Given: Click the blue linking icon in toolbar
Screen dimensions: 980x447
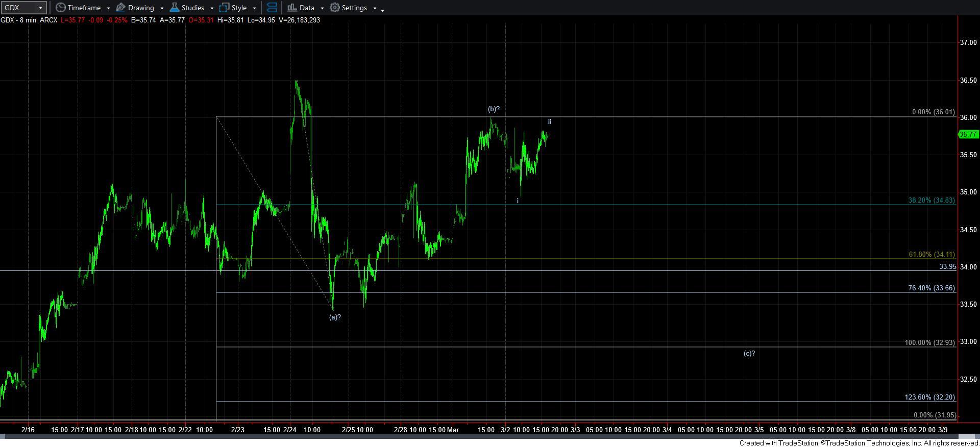Looking at the screenshot, I should pyautogui.click(x=272, y=8).
